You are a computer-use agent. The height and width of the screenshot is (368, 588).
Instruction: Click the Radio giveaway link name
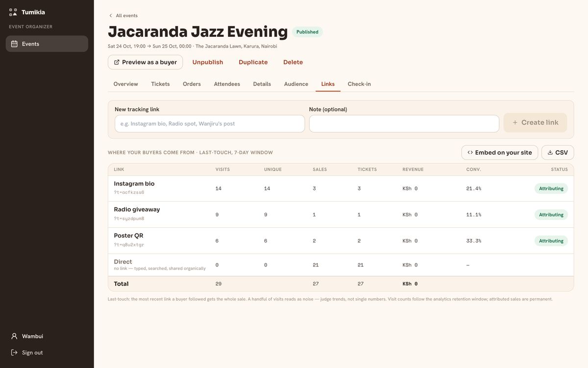click(137, 210)
